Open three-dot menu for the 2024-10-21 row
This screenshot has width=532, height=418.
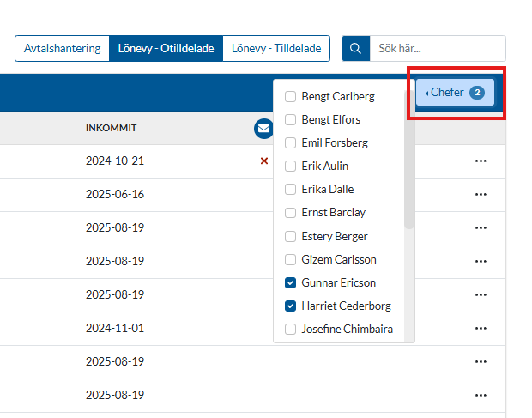click(x=481, y=161)
